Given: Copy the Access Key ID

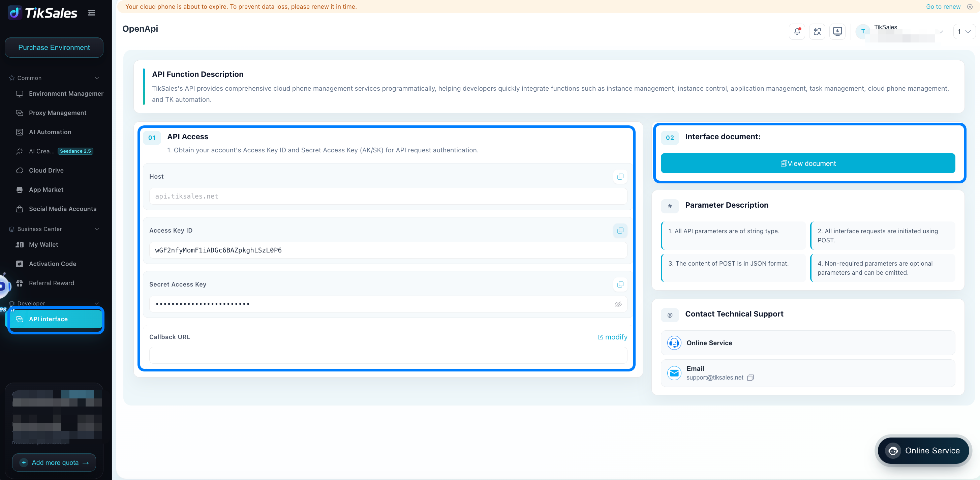Looking at the screenshot, I should coord(620,231).
